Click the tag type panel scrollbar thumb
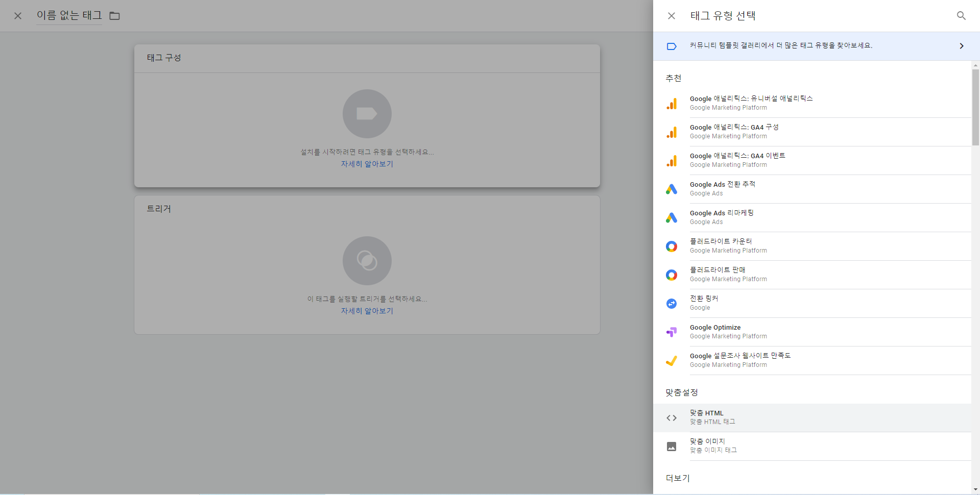The width and height of the screenshot is (980, 495). [x=975, y=108]
